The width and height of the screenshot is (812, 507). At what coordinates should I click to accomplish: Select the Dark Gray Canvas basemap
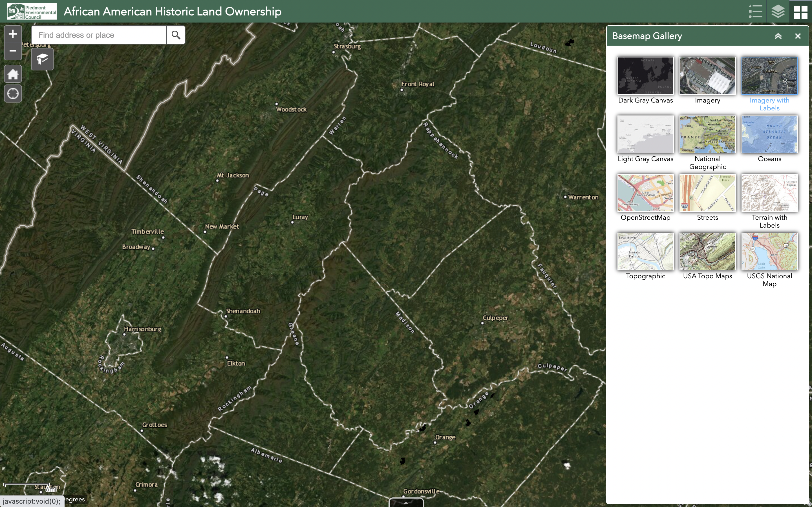(x=645, y=76)
